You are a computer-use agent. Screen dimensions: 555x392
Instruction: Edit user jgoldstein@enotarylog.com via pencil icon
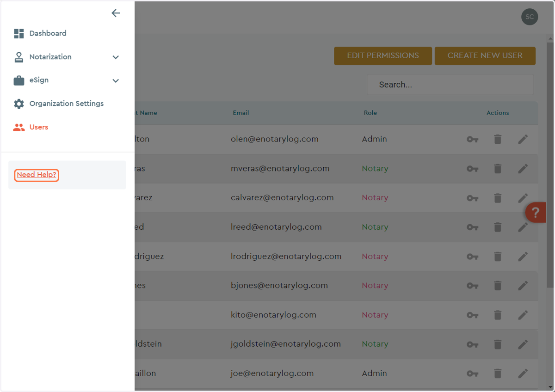[x=523, y=344]
